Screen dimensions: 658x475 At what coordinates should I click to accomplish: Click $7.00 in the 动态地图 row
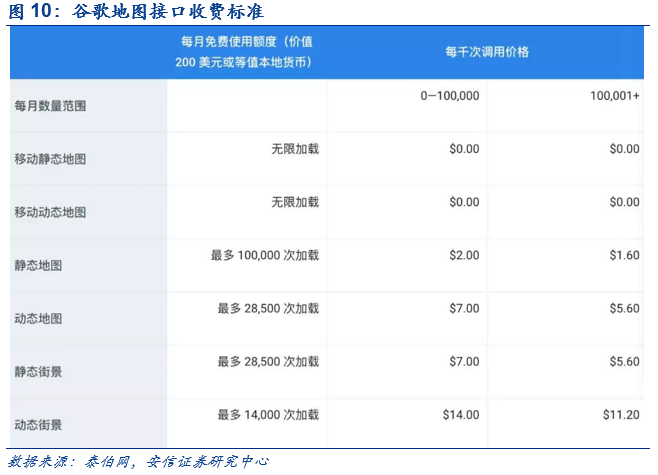click(x=464, y=309)
